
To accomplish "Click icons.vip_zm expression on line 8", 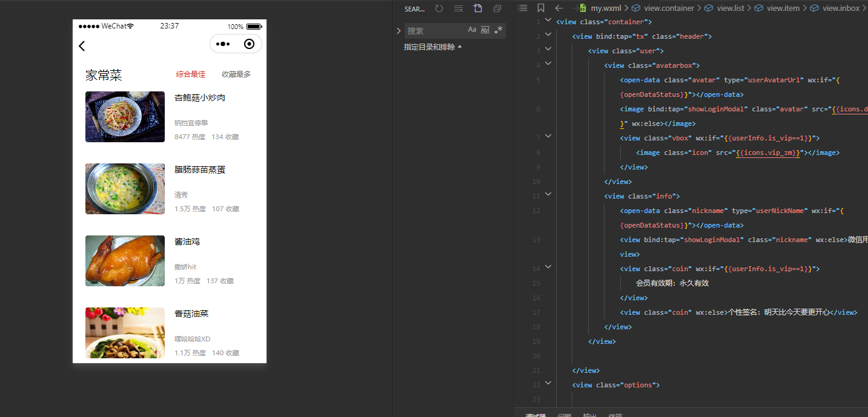I will pyautogui.click(x=768, y=153).
